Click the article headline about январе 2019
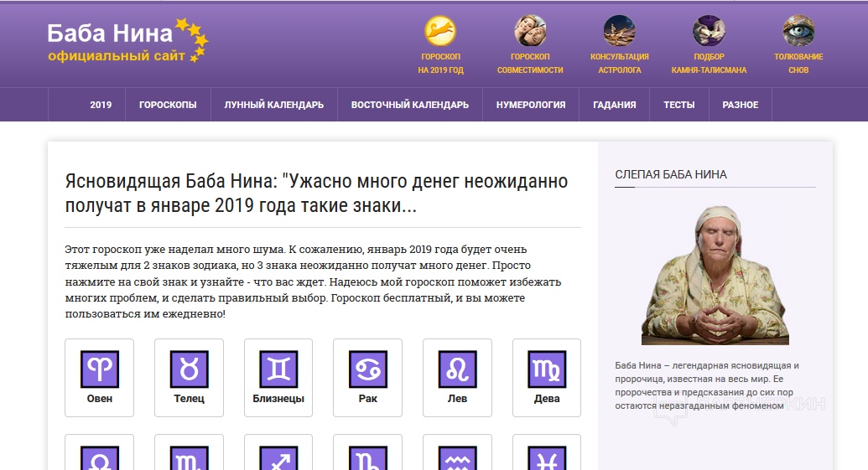The height and width of the screenshot is (470, 868). [x=317, y=193]
